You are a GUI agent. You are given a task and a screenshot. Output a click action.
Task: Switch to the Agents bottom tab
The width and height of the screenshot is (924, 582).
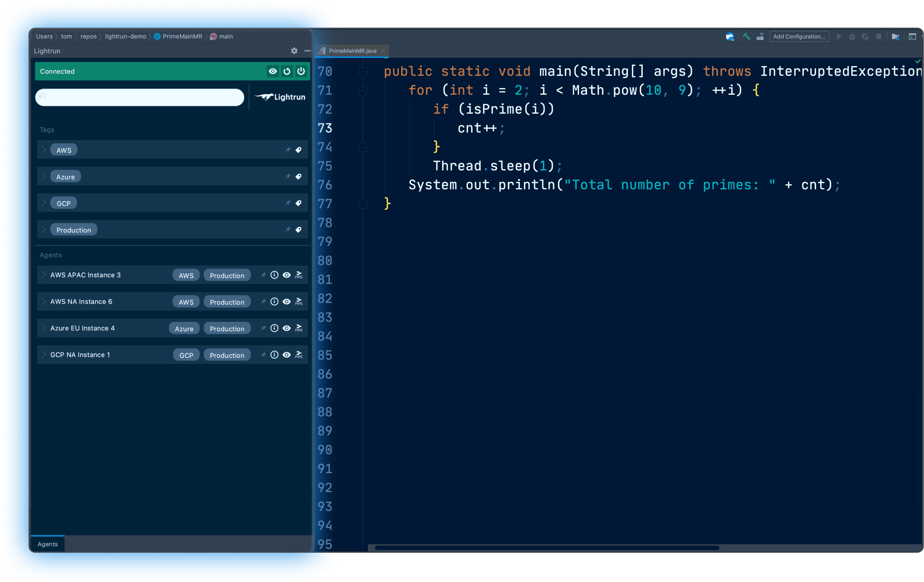pyautogui.click(x=48, y=544)
